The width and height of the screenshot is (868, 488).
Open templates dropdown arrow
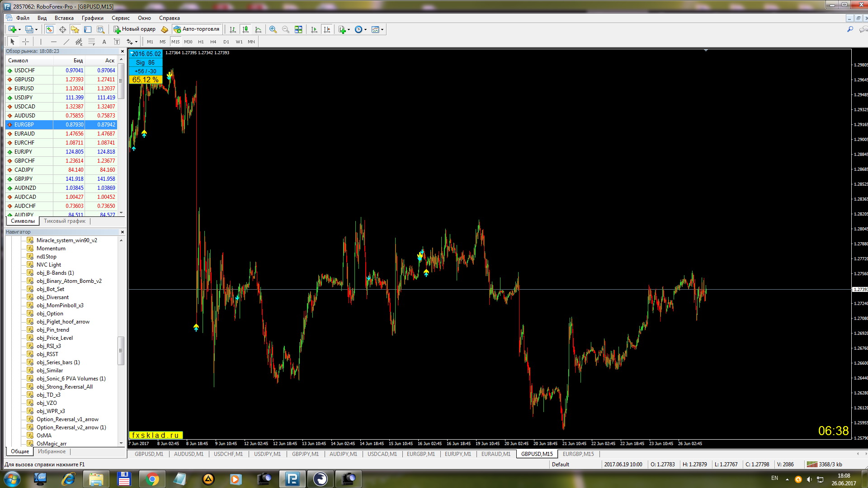click(x=382, y=30)
